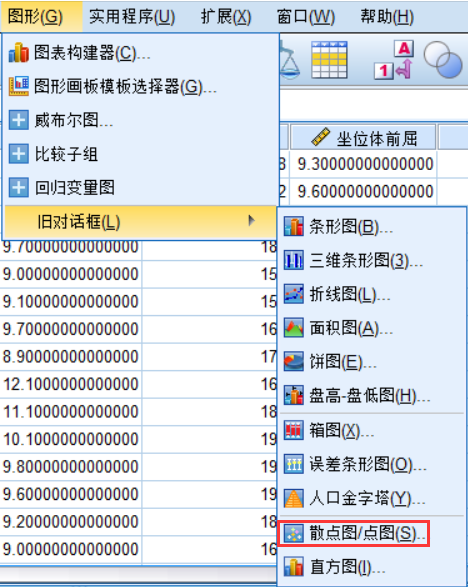Click the 面积图 area chart icon
The image size is (468, 587).
tap(294, 328)
